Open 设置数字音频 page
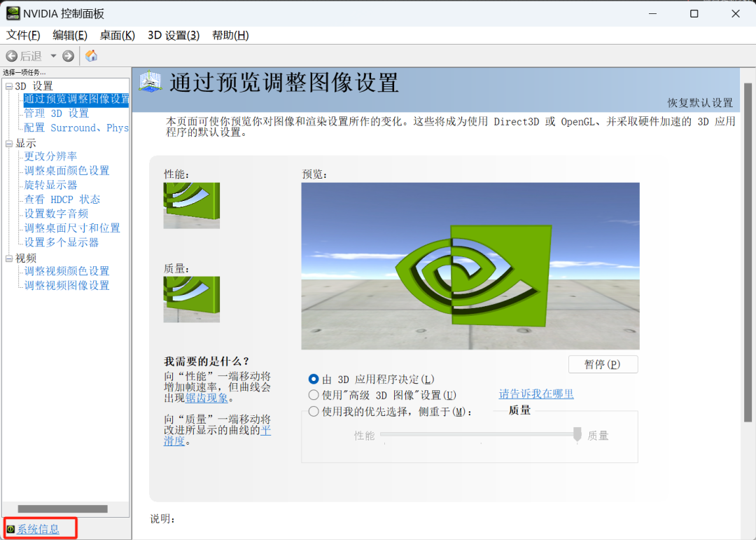The height and width of the screenshot is (540, 756). (56, 214)
